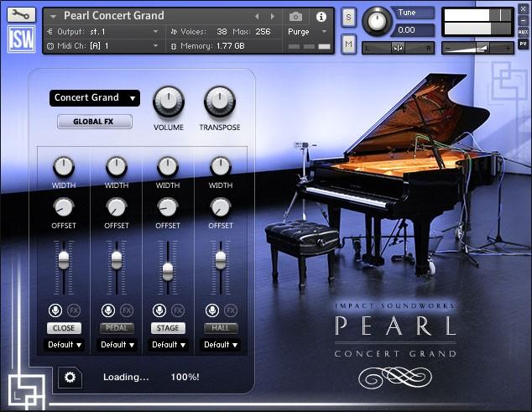Open the wrench instrument edit icon
Image resolution: width=532 pixels, height=412 pixels.
(21, 15)
